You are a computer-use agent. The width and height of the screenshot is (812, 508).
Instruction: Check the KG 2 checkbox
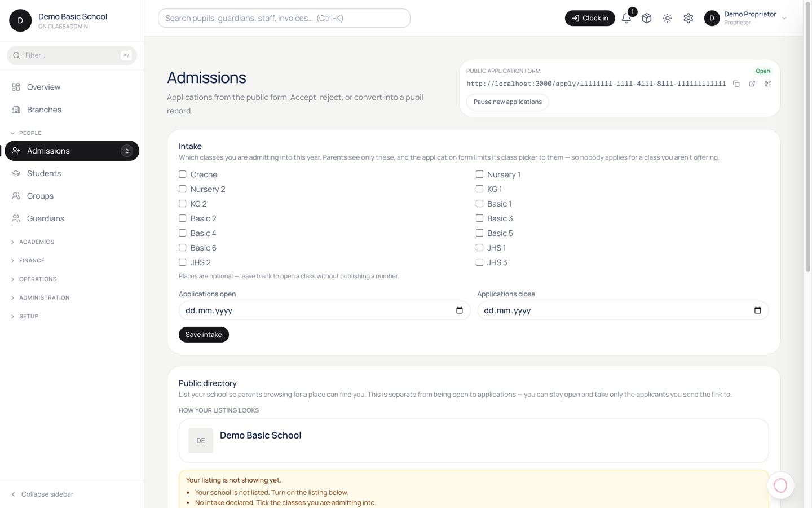(x=183, y=204)
